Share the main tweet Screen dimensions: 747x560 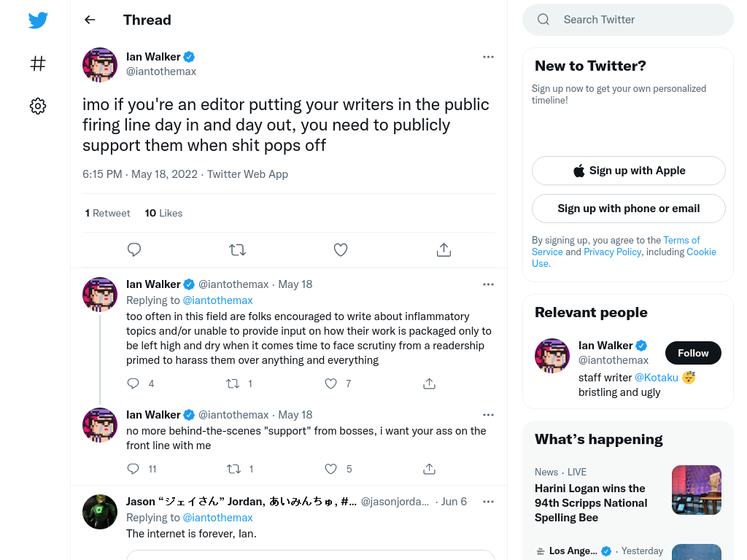click(x=444, y=249)
